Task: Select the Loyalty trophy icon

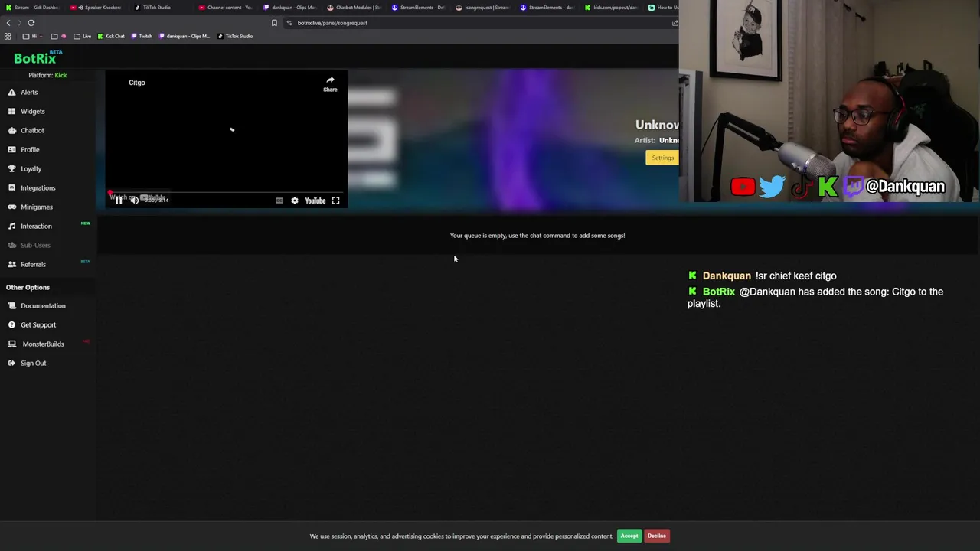Action: tap(11, 168)
